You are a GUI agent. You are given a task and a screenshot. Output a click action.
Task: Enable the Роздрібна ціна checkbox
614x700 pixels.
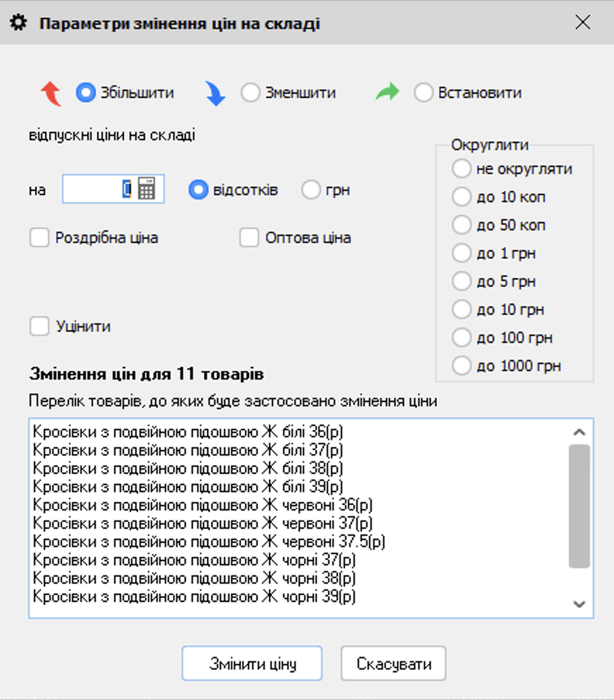[x=39, y=237]
